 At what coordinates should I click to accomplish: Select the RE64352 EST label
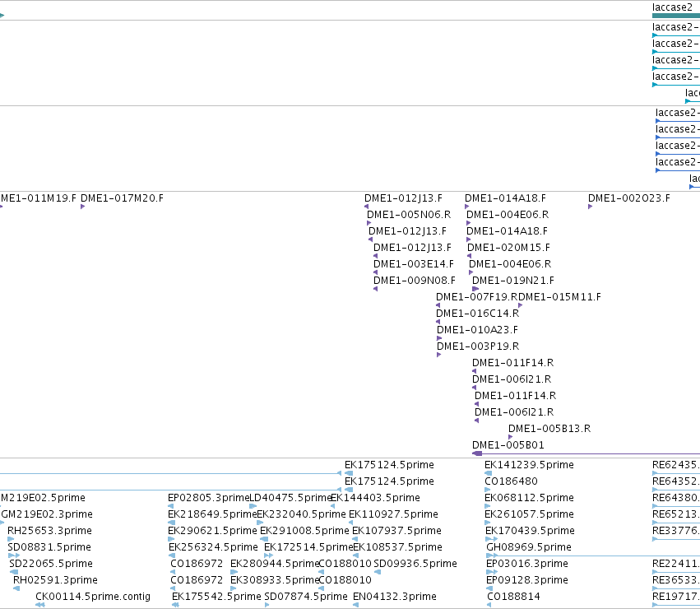(676, 481)
